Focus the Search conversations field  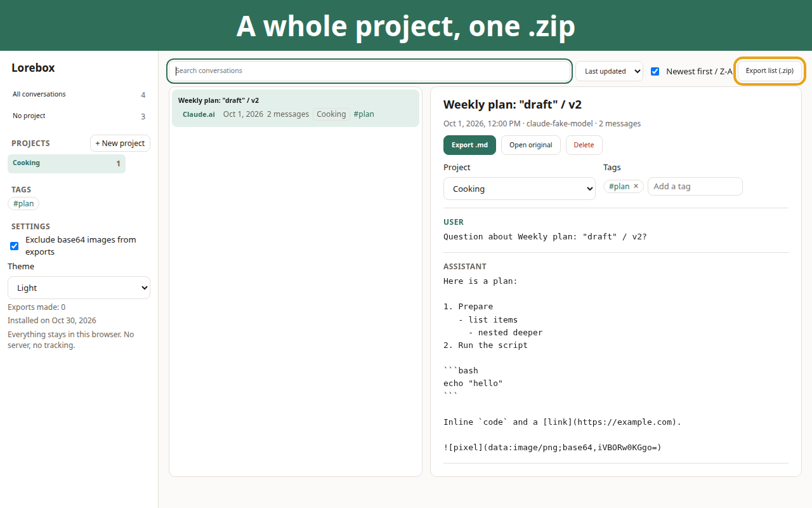click(369, 70)
